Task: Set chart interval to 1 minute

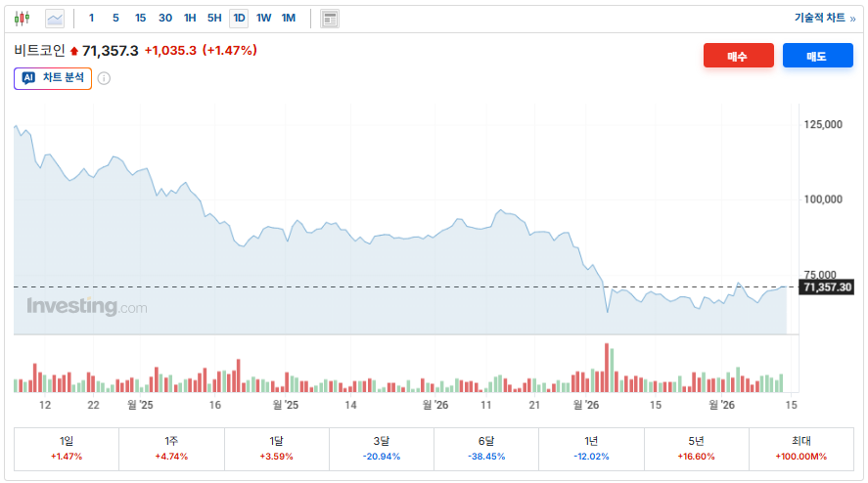Action: pyautogui.click(x=92, y=18)
